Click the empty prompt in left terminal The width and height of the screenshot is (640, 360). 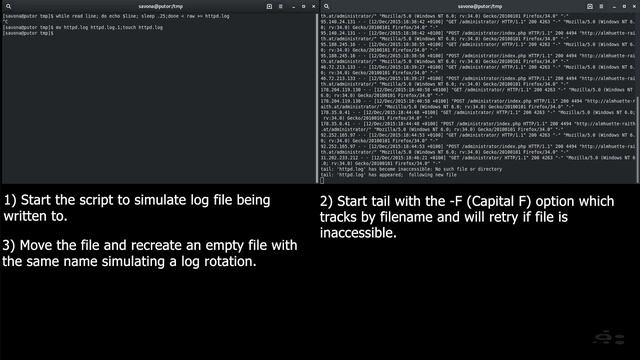pos(28,33)
